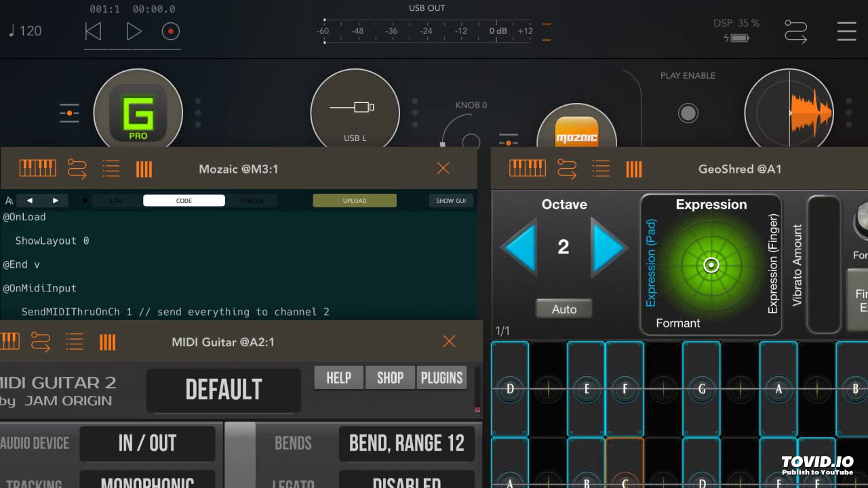Show keyboard in GeoShred window header

tap(528, 168)
